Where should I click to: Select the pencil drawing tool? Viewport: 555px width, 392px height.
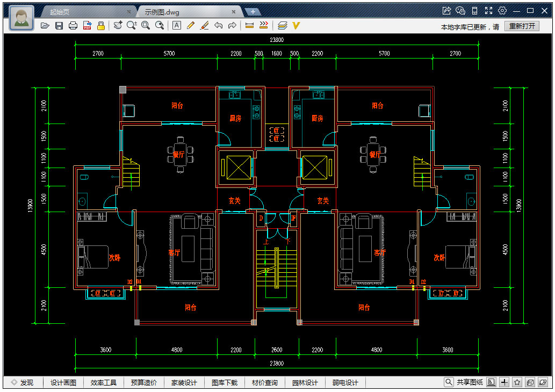[190, 25]
